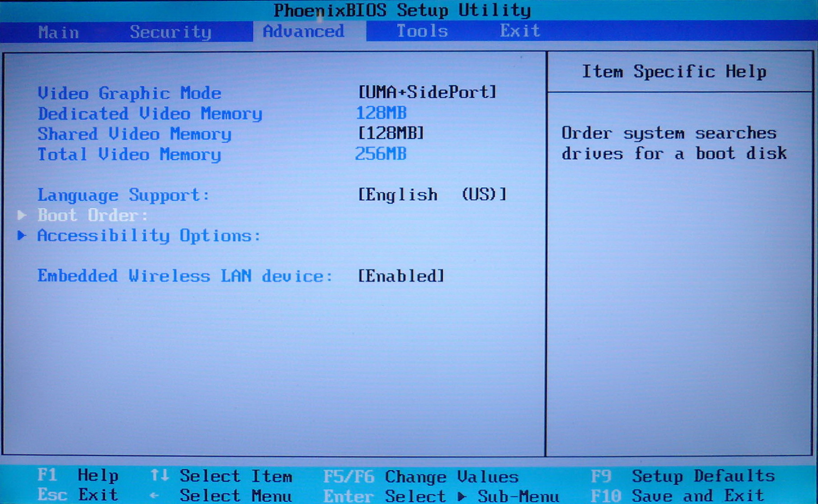Click the Enter Select Sub-Menu hint
Viewport: 818px width, 504px height.
tap(441, 496)
